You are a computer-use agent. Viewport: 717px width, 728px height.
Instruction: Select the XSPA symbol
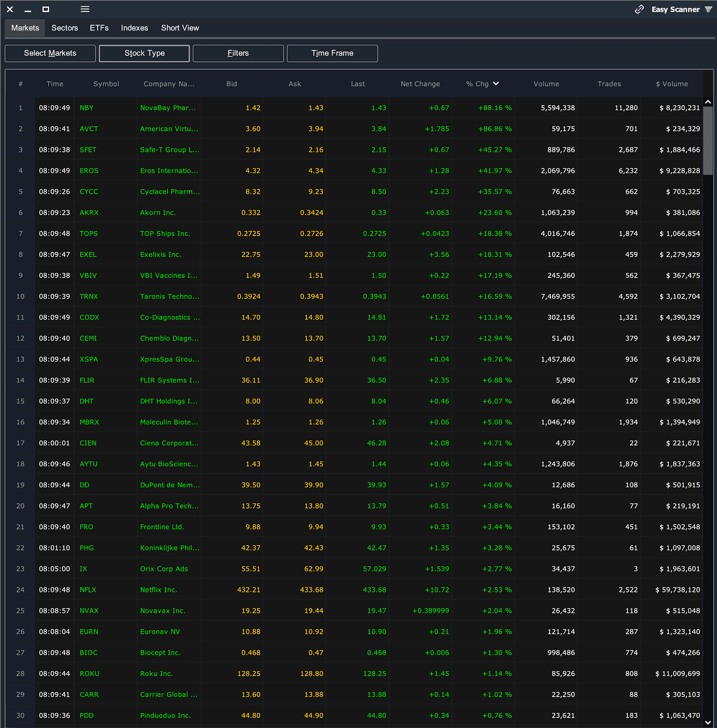89,359
